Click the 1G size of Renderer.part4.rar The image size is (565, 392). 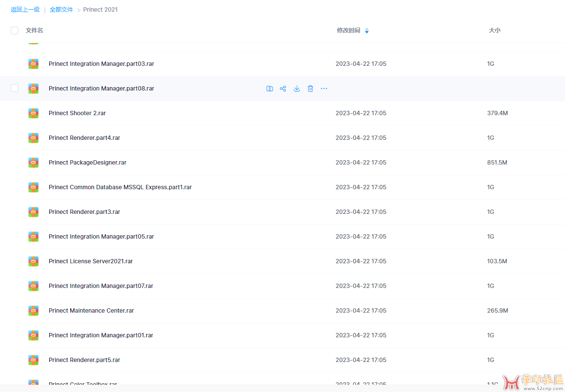tap(490, 137)
